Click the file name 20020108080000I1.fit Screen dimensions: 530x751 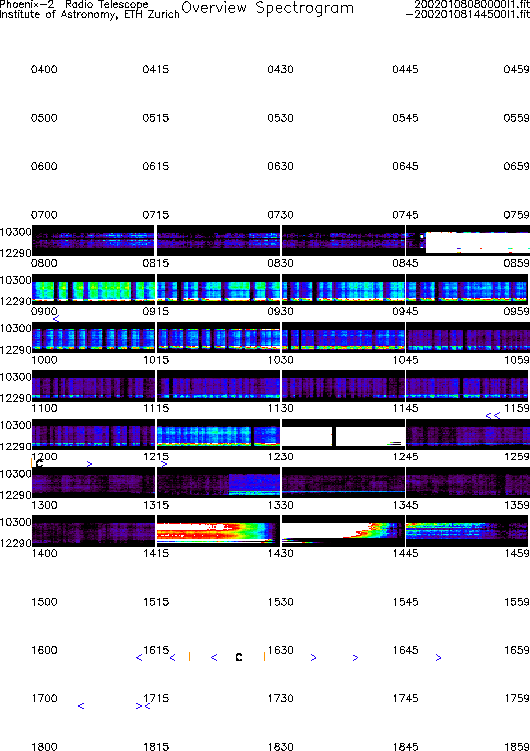click(x=472, y=4)
